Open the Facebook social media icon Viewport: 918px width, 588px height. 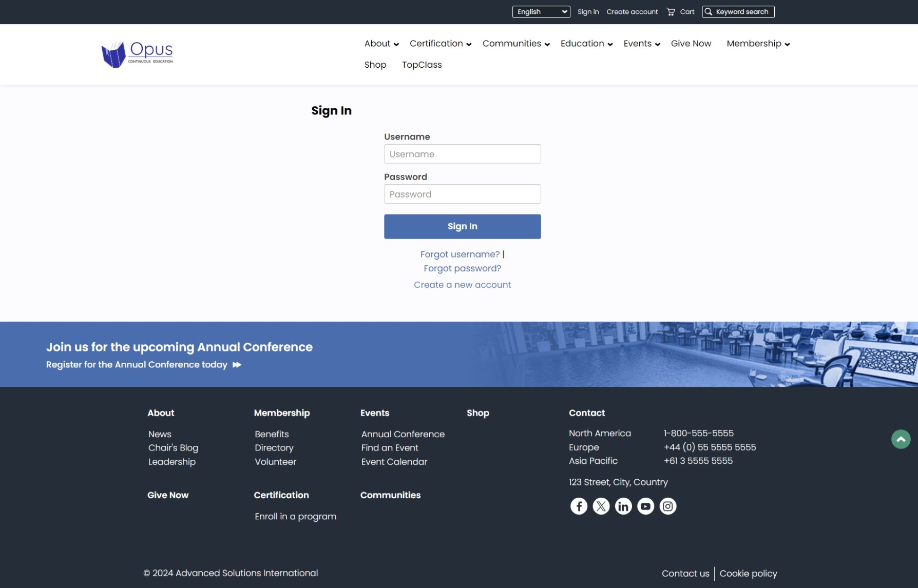pos(579,506)
